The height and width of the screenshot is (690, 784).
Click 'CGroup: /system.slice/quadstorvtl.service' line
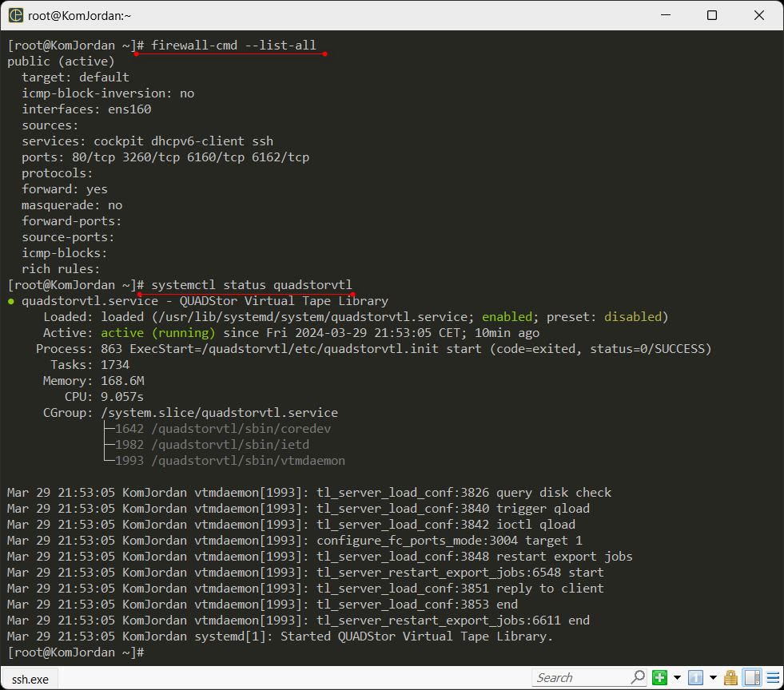(x=190, y=413)
